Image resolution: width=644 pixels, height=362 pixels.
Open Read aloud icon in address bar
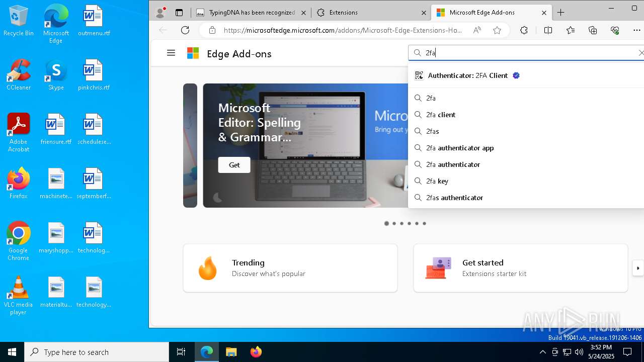point(476,30)
